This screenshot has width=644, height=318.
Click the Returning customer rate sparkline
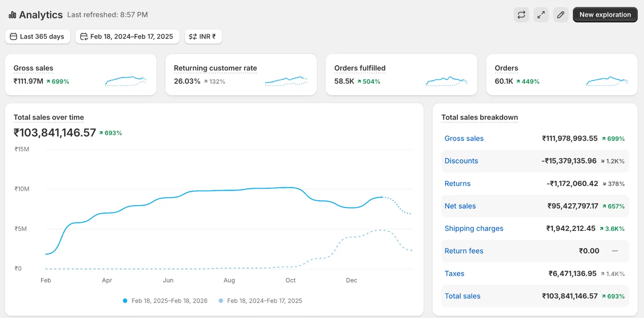[286, 81]
